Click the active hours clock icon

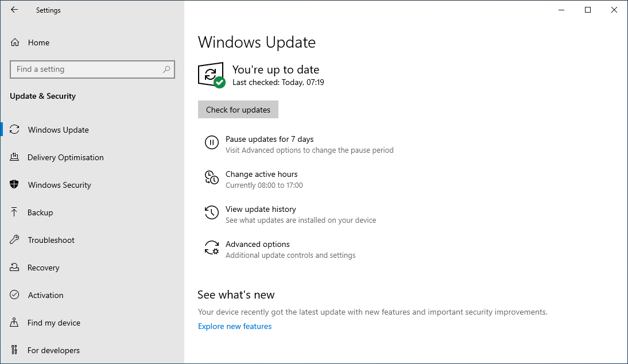[x=211, y=177]
